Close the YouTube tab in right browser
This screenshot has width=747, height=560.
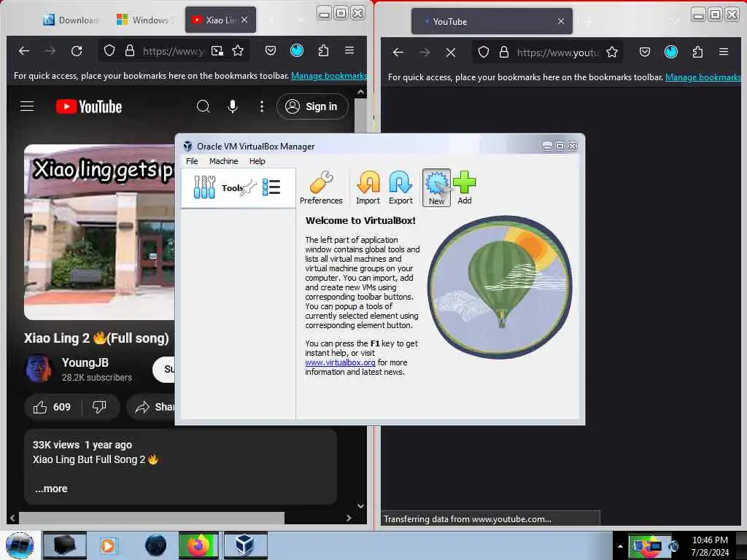click(x=561, y=21)
